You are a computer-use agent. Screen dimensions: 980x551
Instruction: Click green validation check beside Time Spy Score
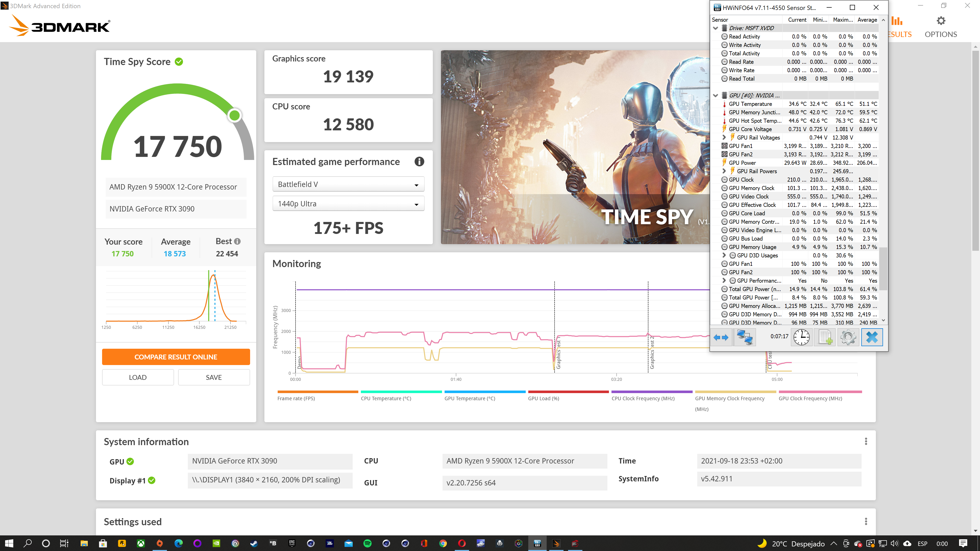coord(179,61)
